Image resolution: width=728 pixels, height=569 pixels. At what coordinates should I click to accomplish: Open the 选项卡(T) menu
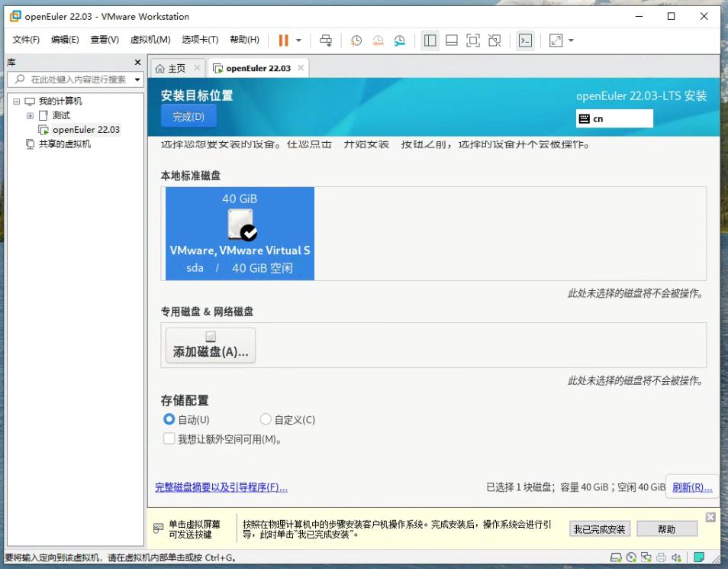click(200, 40)
